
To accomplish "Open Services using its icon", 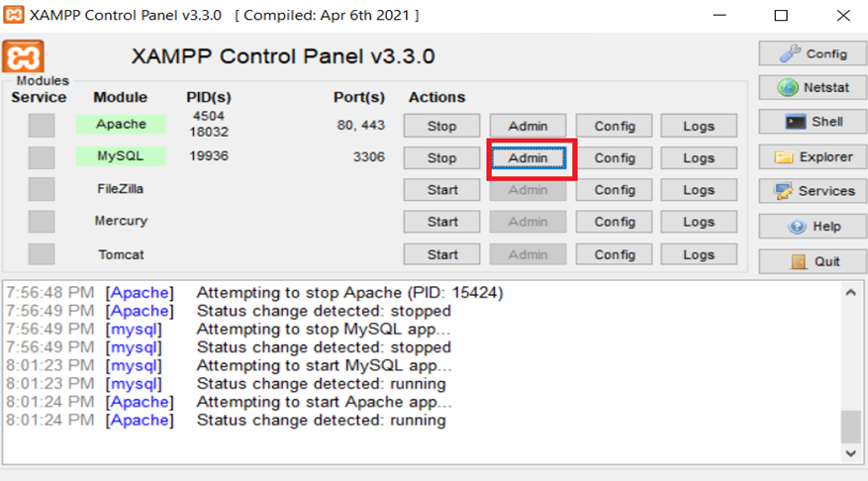I will (783, 191).
